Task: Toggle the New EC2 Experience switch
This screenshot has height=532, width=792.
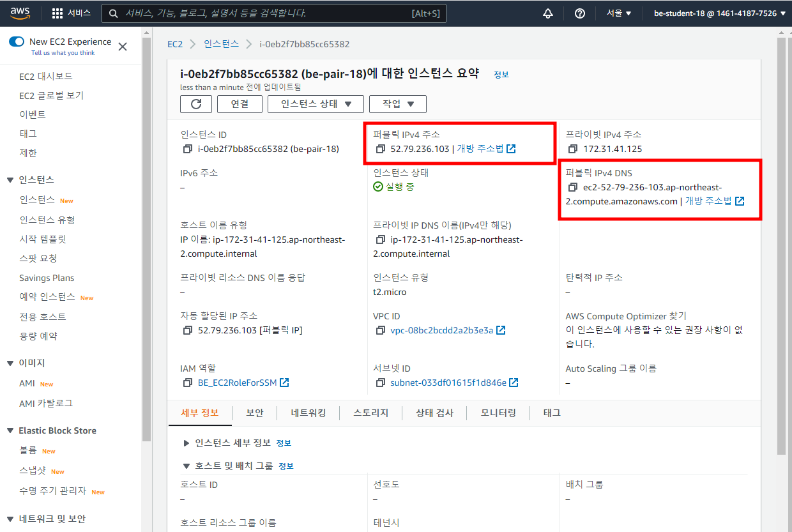Action: click(16, 42)
